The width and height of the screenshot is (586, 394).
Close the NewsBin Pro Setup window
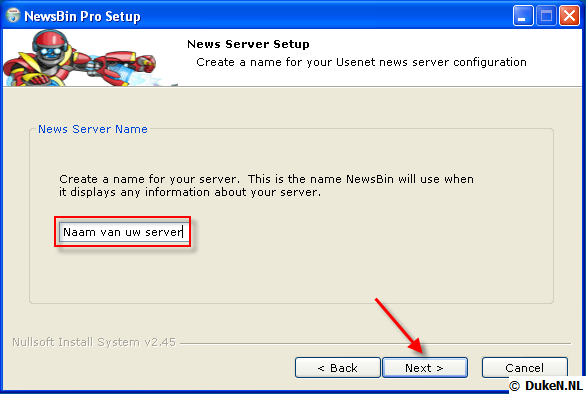pyautogui.click(x=569, y=16)
